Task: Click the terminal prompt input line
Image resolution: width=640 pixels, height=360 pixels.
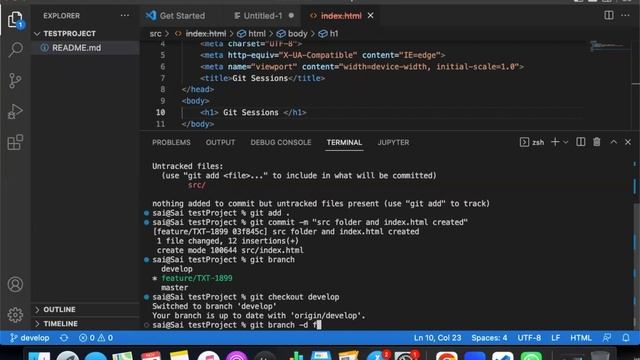Action: tap(237, 325)
